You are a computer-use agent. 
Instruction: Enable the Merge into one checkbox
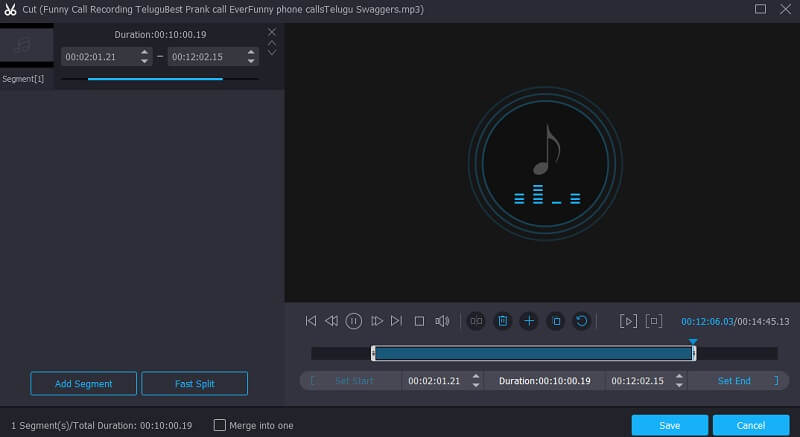coord(220,425)
